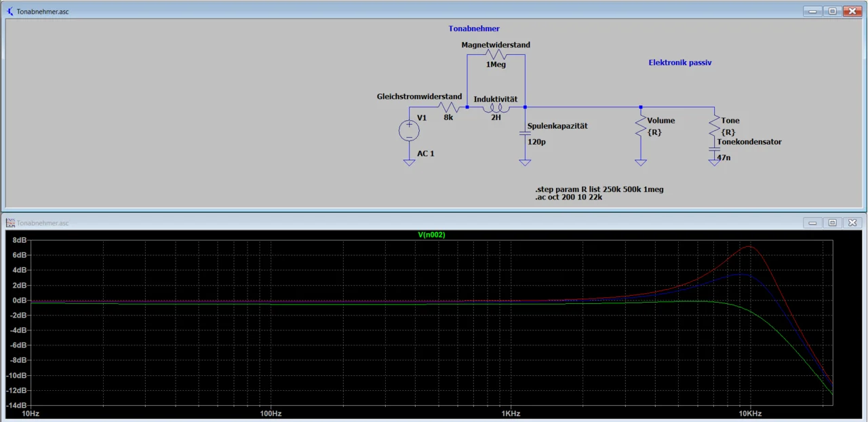868x422 pixels.
Task: Select the V1 voltage source symbol
Action: [x=409, y=130]
